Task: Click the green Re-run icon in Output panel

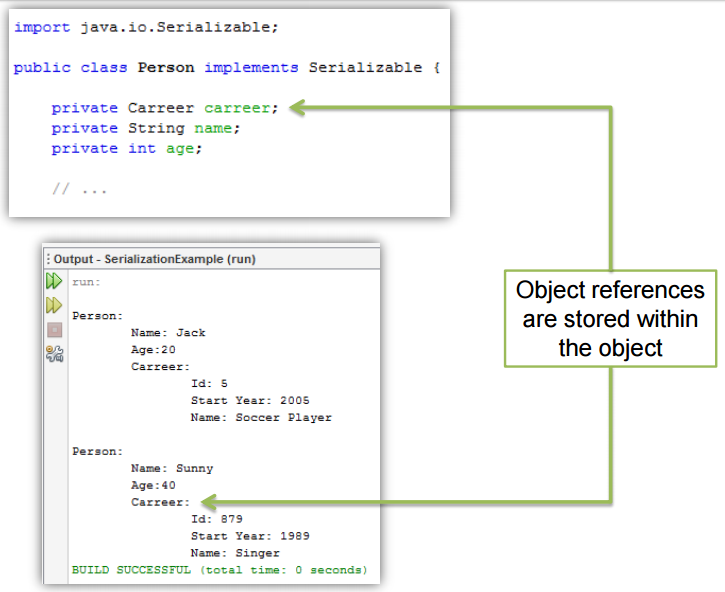Action: (54, 282)
